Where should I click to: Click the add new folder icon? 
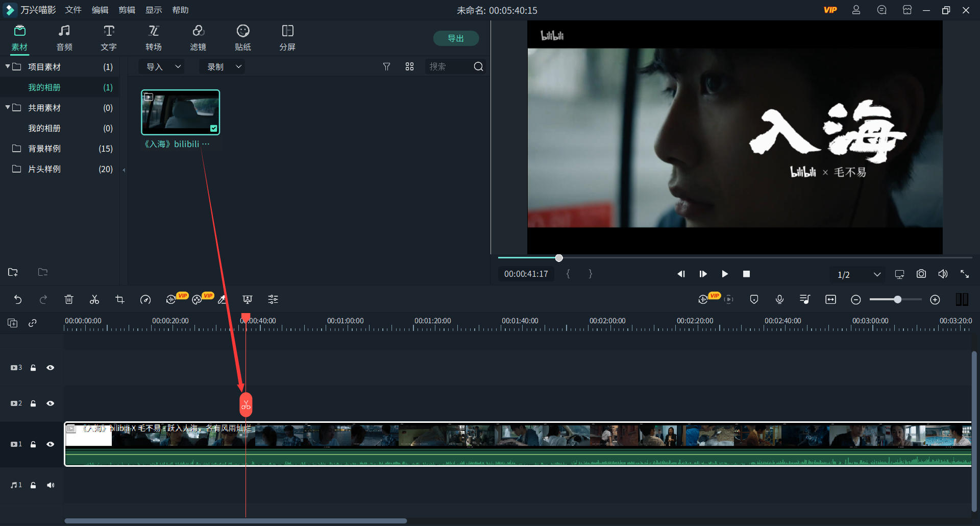click(13, 272)
